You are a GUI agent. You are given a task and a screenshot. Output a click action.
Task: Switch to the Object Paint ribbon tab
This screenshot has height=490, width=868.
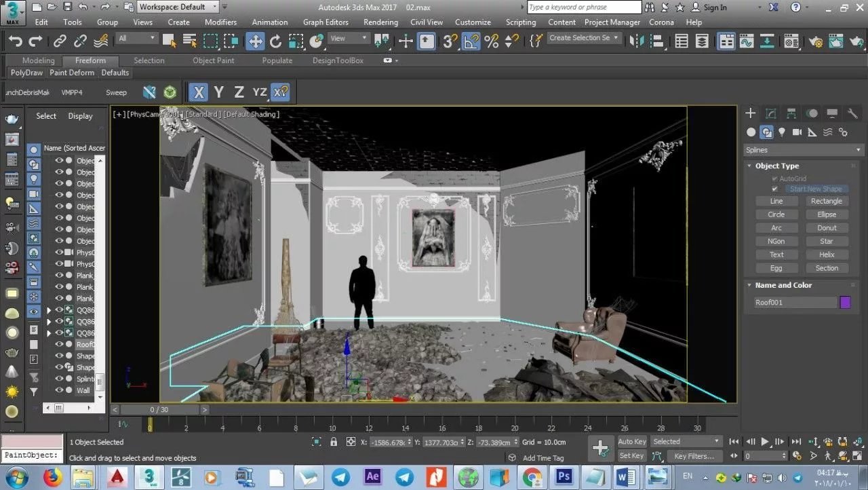214,60
